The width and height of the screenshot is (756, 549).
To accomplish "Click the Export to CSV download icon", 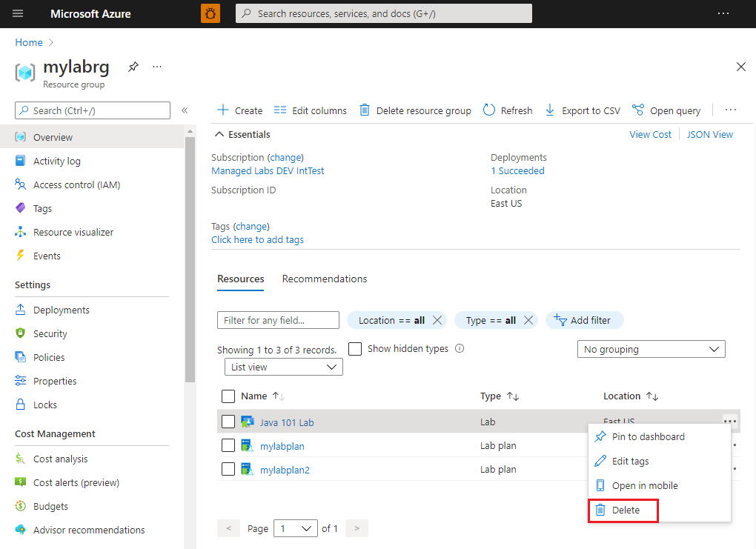I will coord(550,110).
